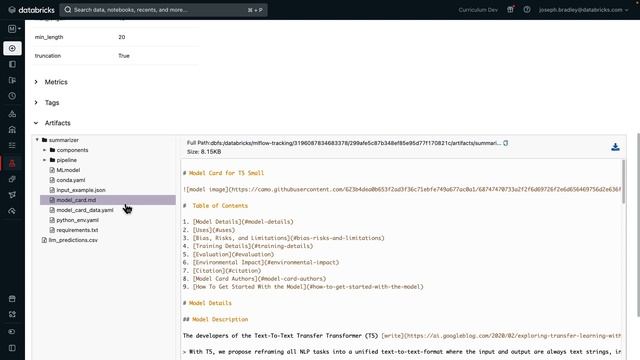Open the Data sidebar icon
Viewport: 640px width, 360px height.
[12, 114]
